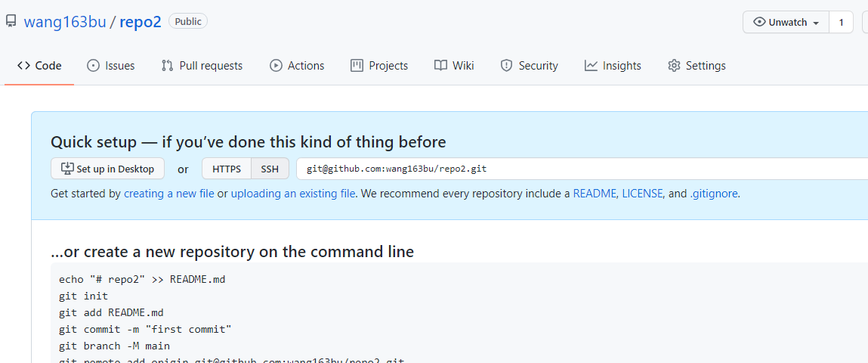Click the uploading an existing file link

(293, 194)
